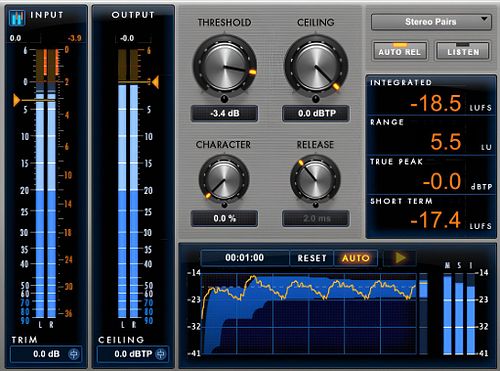Screen dimensions: 500x371
Task: Click the 0.0 dBTP ceiling value under knob
Action: tap(316, 113)
